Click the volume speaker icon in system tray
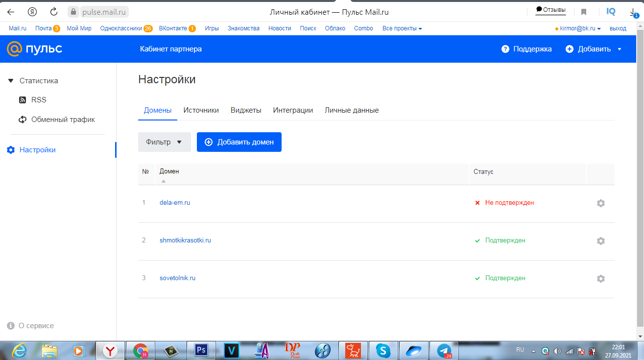The image size is (644, 360). pos(557,351)
